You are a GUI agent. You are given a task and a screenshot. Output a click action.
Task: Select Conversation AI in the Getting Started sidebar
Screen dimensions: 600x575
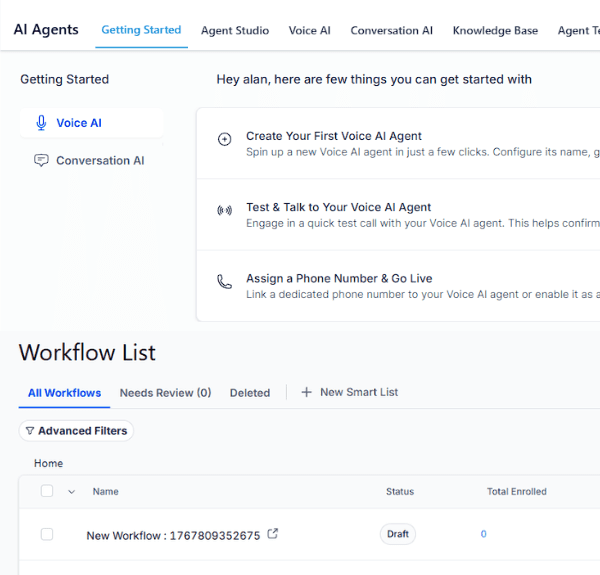[x=100, y=160]
